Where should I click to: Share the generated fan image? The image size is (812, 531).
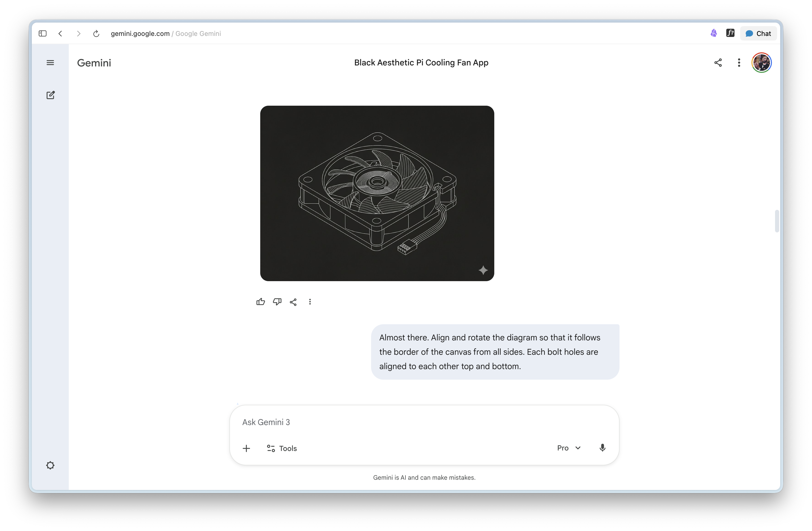pos(293,302)
